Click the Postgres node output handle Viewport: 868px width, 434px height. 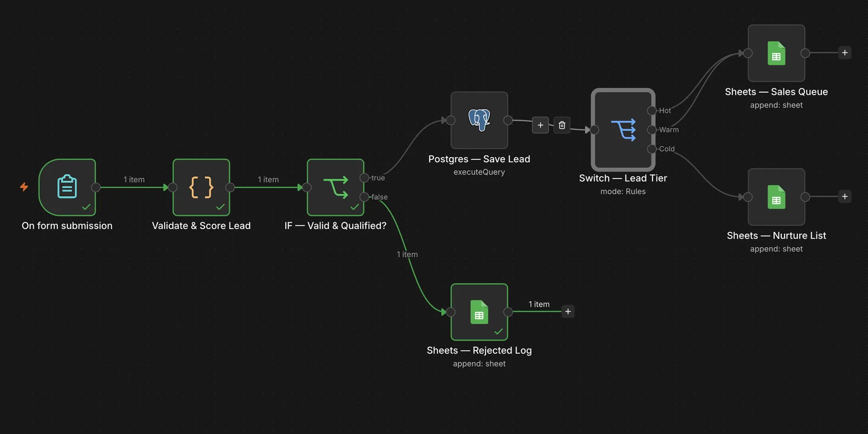508,120
